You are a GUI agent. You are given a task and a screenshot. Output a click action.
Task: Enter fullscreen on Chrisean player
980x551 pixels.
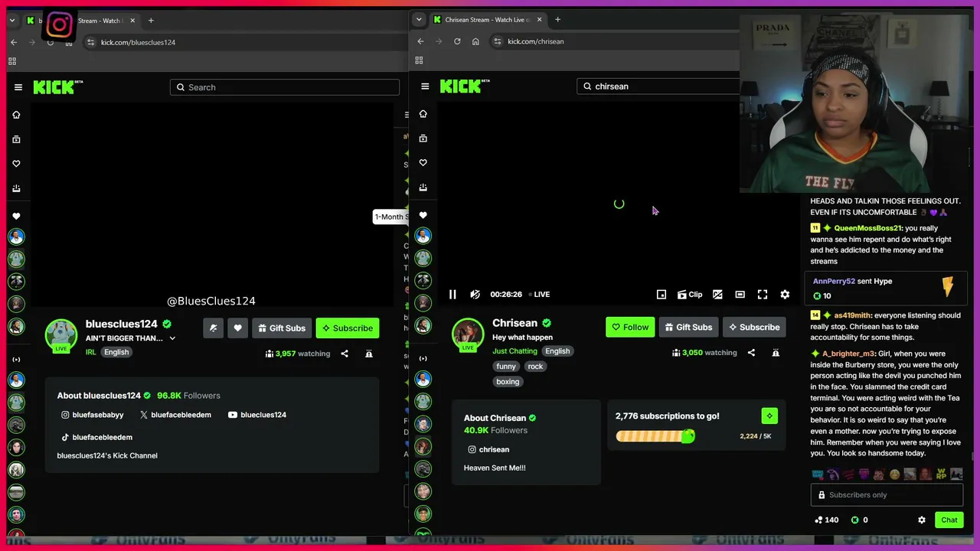[763, 295]
